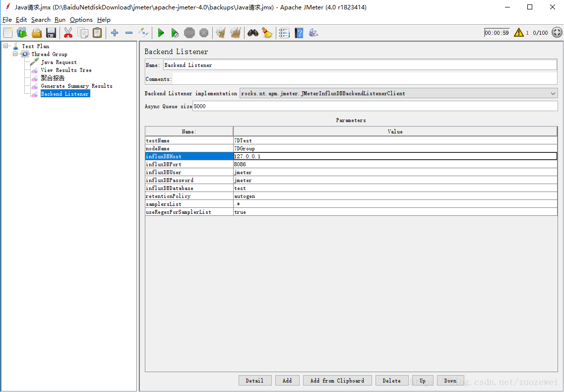Paste with the clipboard icon
The image size is (564, 392).
click(x=97, y=33)
